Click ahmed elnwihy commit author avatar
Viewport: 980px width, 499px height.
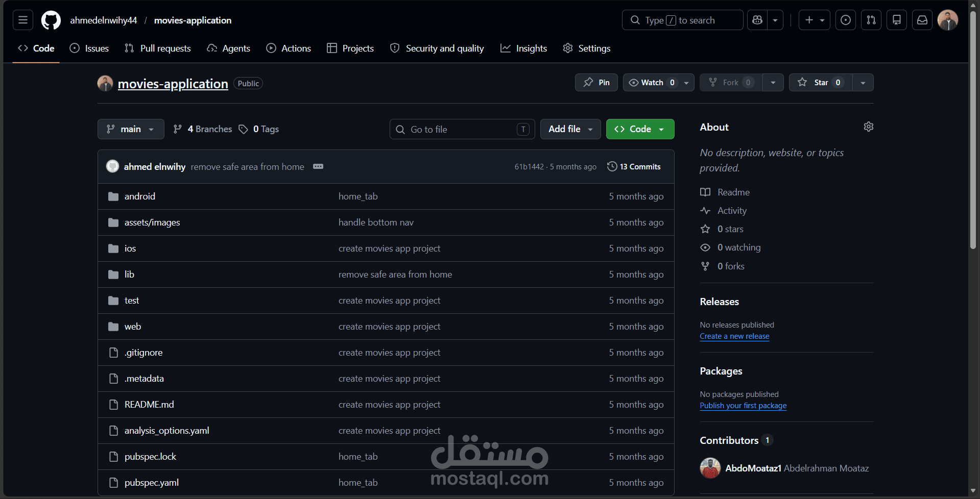pyautogui.click(x=112, y=166)
